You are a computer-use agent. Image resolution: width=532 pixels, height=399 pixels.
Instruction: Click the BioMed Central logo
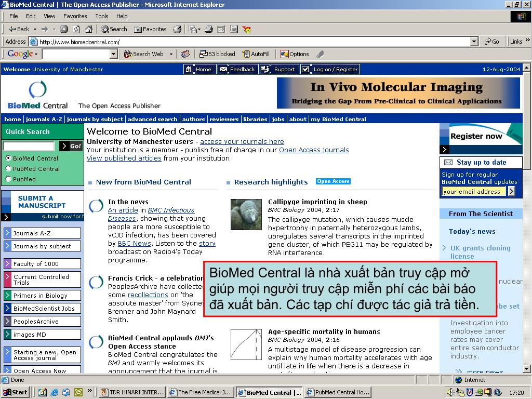[x=37, y=95]
